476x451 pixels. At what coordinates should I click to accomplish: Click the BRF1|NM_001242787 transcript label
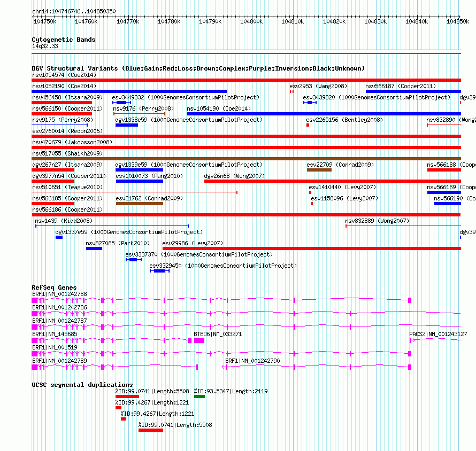pos(59,321)
